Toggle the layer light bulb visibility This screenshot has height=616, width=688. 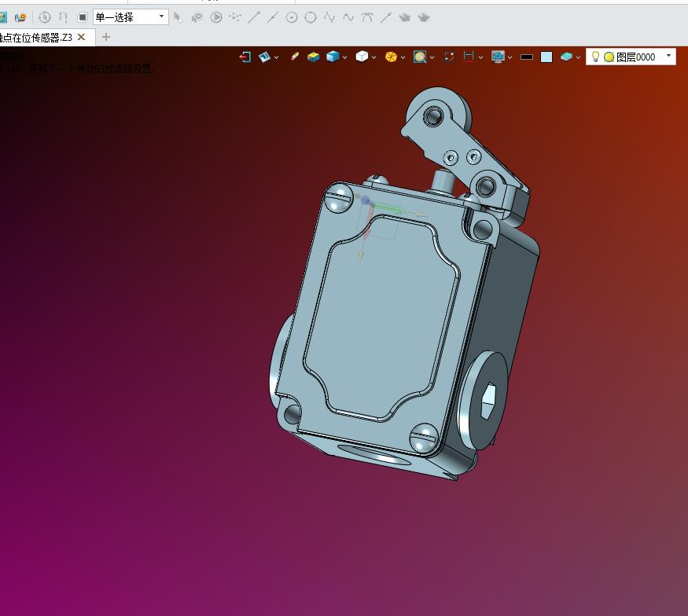click(595, 57)
